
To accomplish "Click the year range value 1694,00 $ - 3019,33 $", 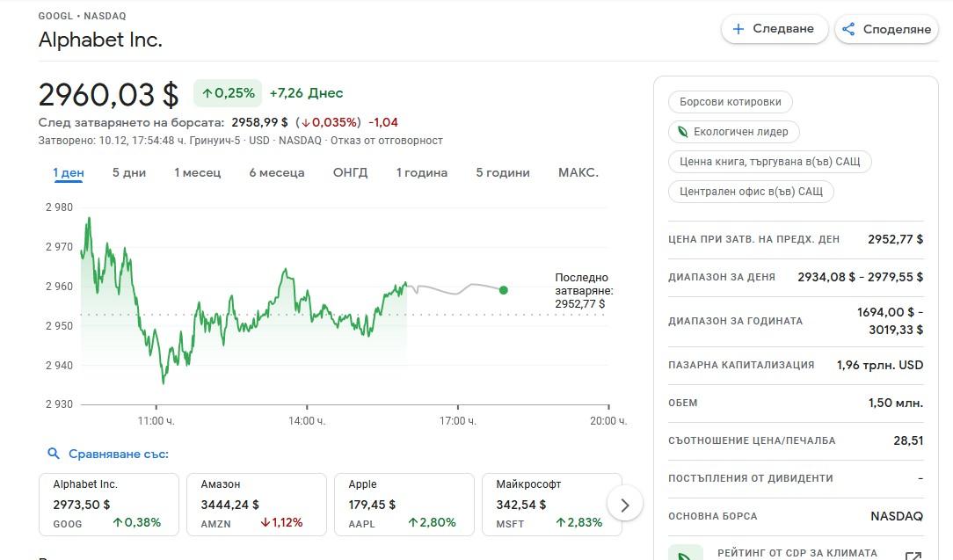I will (x=890, y=320).
